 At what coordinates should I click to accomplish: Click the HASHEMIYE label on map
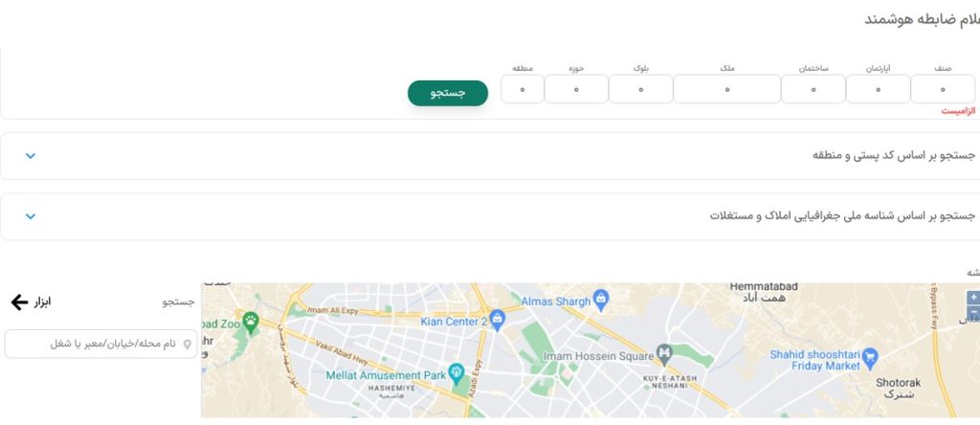tap(391, 388)
